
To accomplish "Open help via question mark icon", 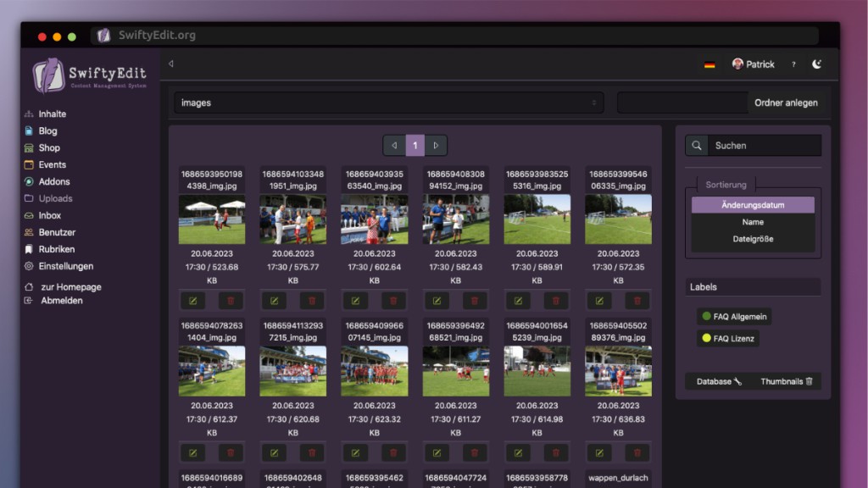I will click(x=793, y=64).
